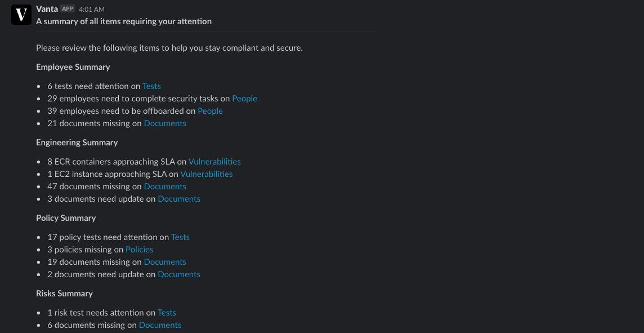The width and height of the screenshot is (644, 333).
Task: Click the Employee Summary section heading
Action: point(73,67)
